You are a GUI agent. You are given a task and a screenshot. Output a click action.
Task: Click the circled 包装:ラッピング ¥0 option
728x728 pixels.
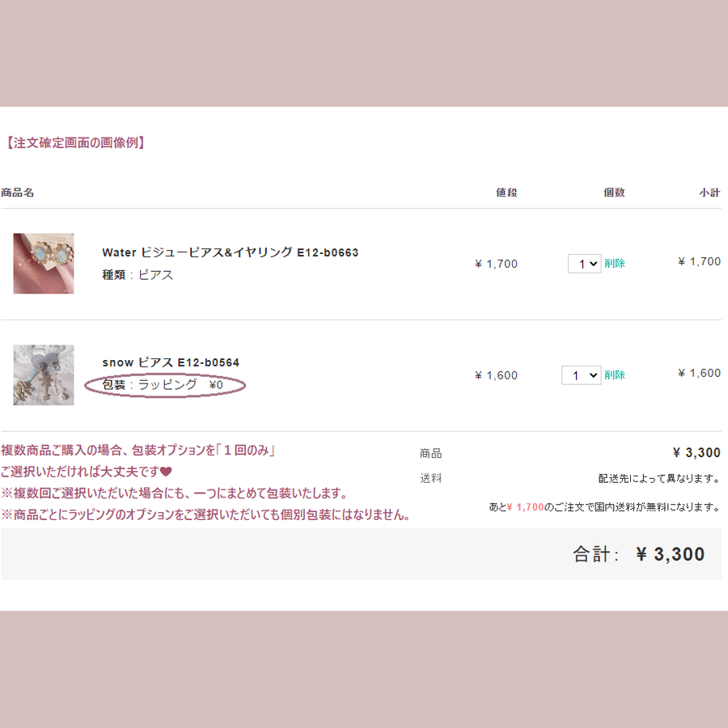click(165, 385)
